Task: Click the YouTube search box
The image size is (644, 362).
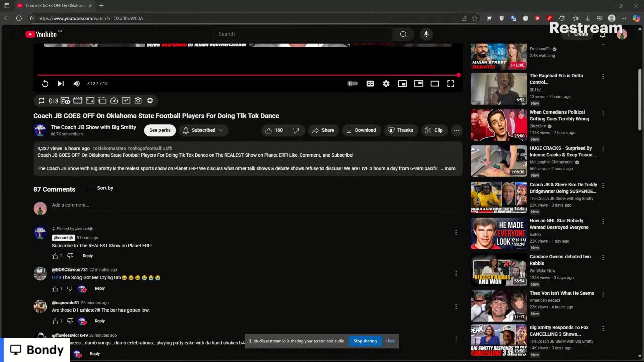Action: pos(303,34)
